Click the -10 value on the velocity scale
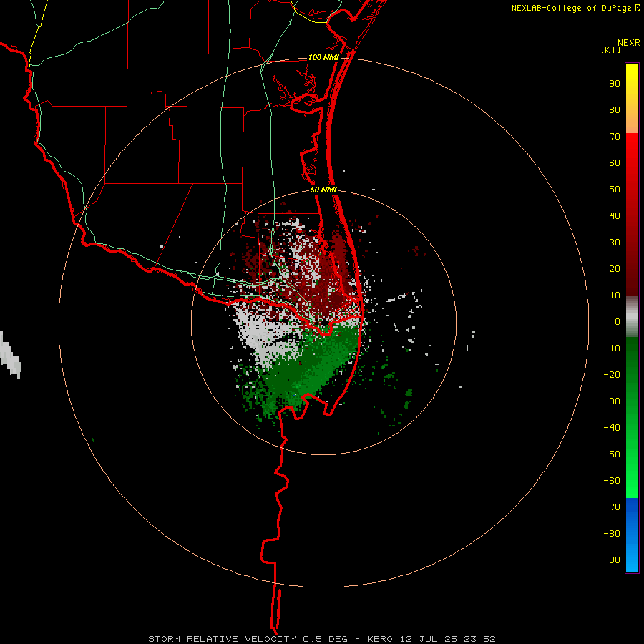 click(612, 348)
